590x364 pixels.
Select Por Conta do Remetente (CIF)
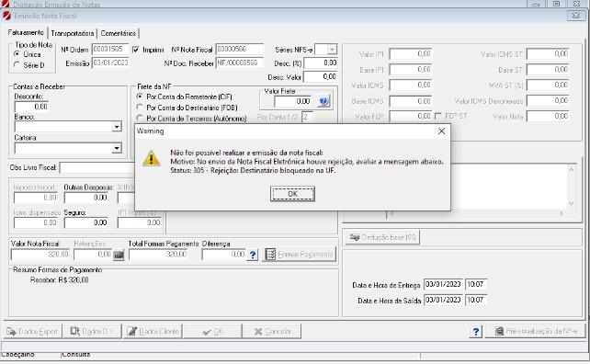(140, 97)
